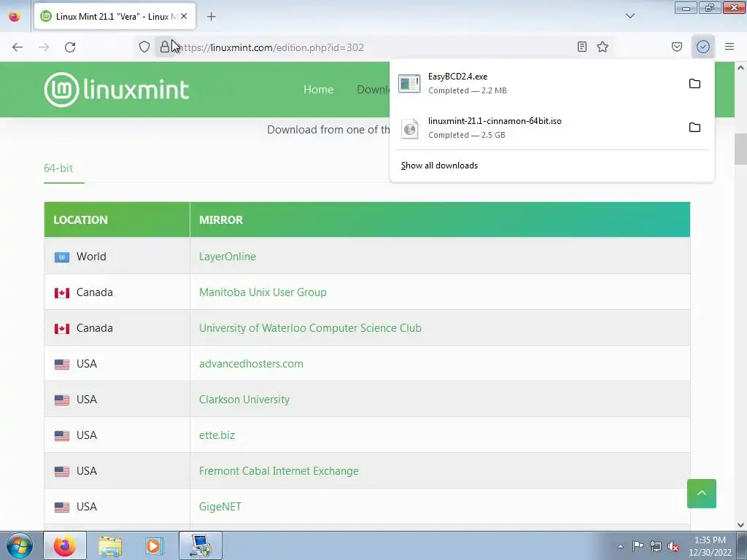Click the World location cell
The height and width of the screenshot is (560, 747).
[x=117, y=256]
